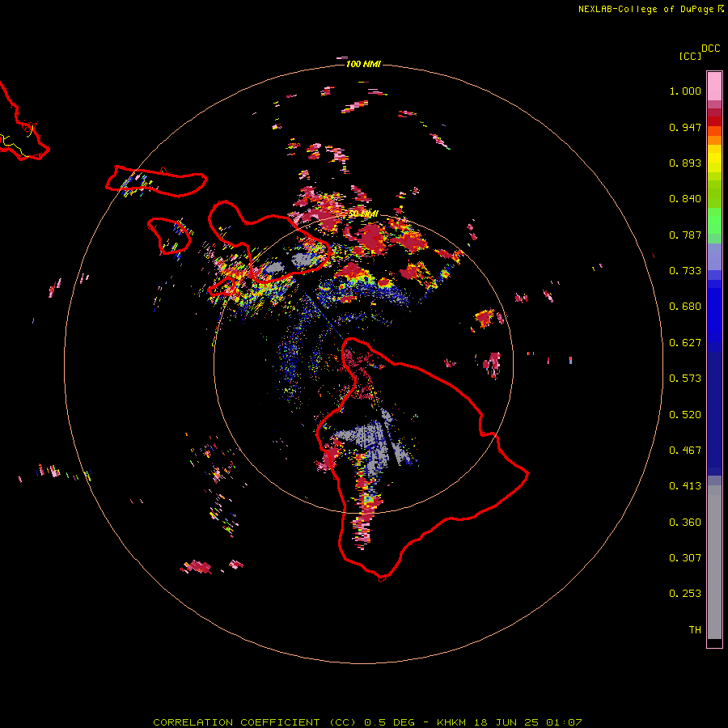The height and width of the screenshot is (728, 728).
Task: Click the 0.947 value on the color scale
Action: pos(685,127)
